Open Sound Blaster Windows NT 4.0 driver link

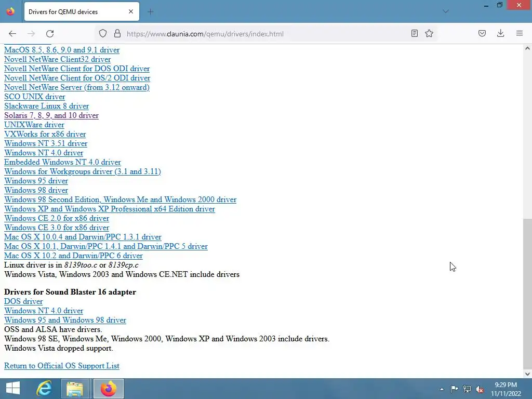[44, 311]
